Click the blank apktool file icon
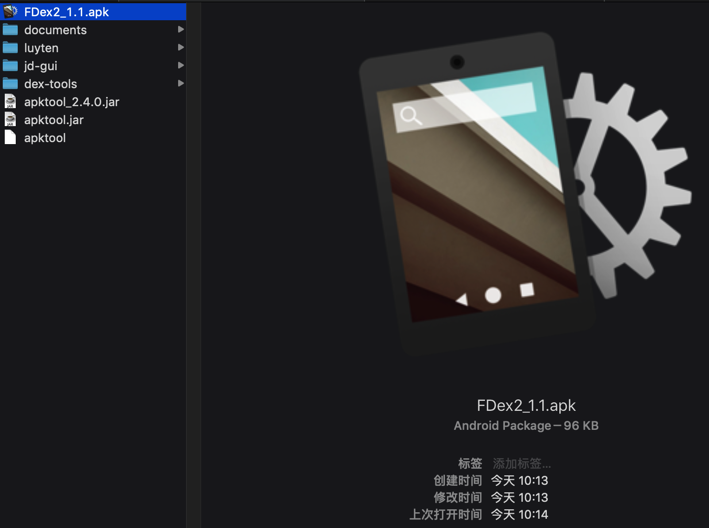Viewport: 709px width, 528px height. coord(10,137)
